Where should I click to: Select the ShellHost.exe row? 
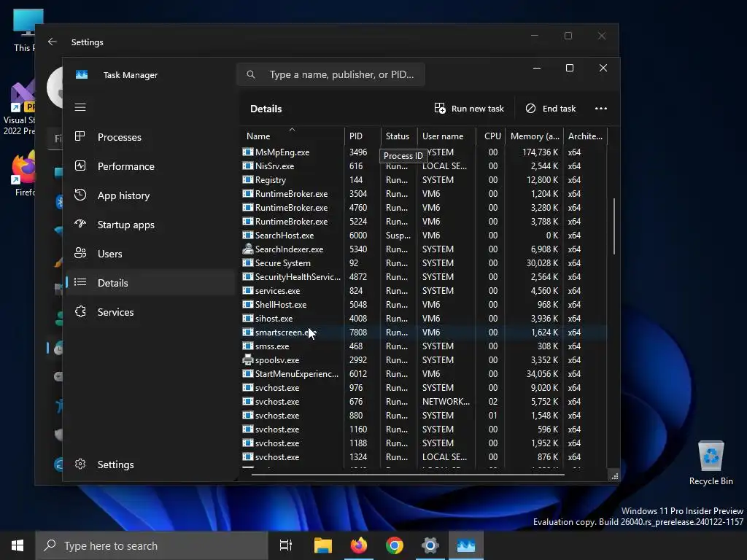pos(424,304)
